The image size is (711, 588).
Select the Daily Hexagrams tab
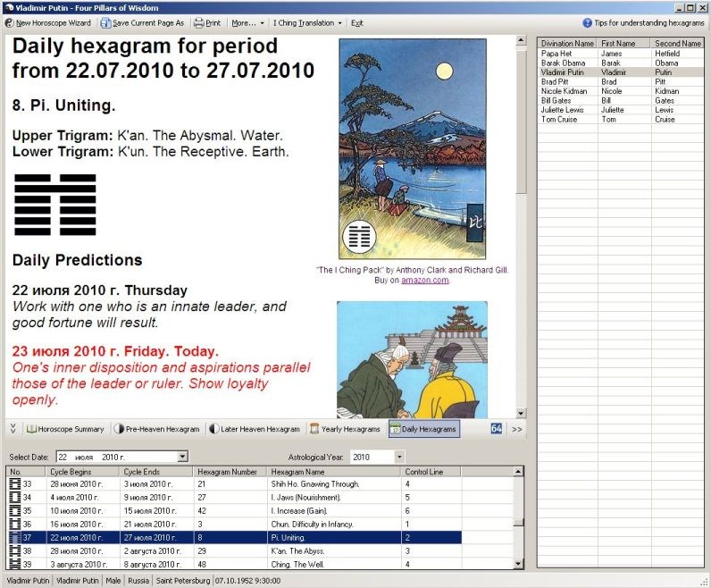click(424, 429)
